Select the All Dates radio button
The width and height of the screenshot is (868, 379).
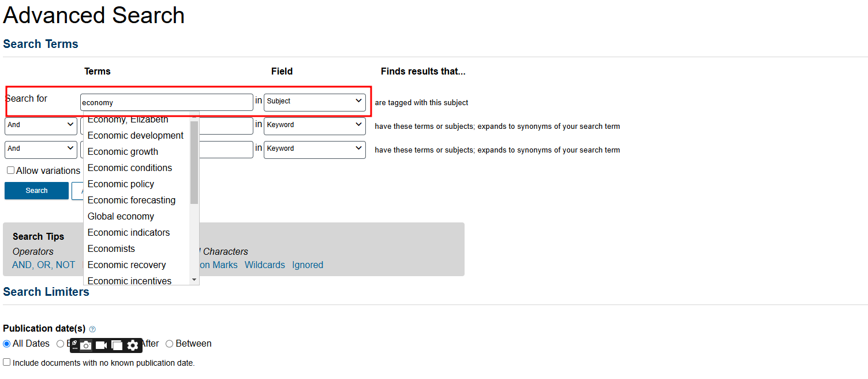click(7, 344)
